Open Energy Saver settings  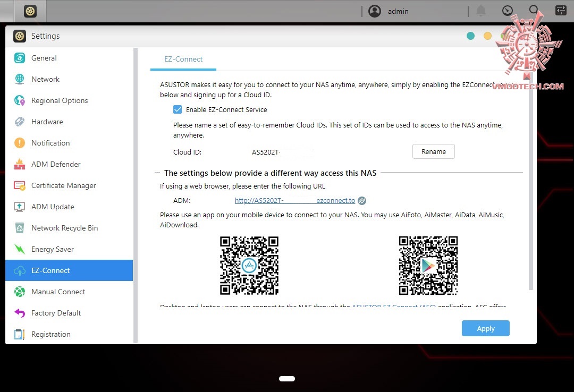coord(69,249)
